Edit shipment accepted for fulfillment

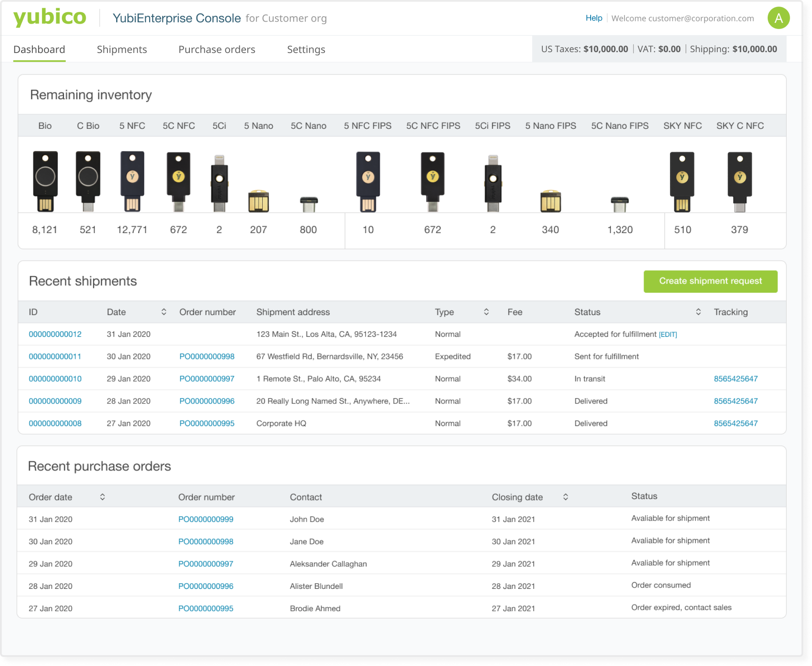pos(668,335)
